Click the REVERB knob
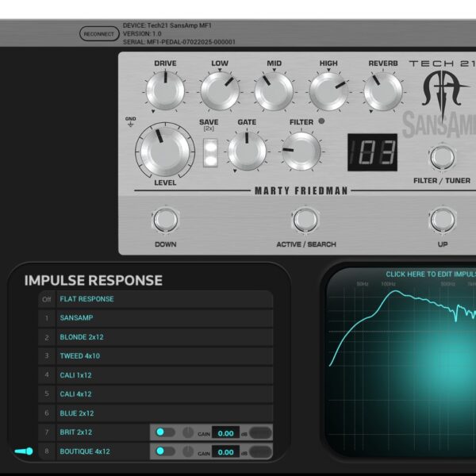 pyautogui.click(x=383, y=91)
